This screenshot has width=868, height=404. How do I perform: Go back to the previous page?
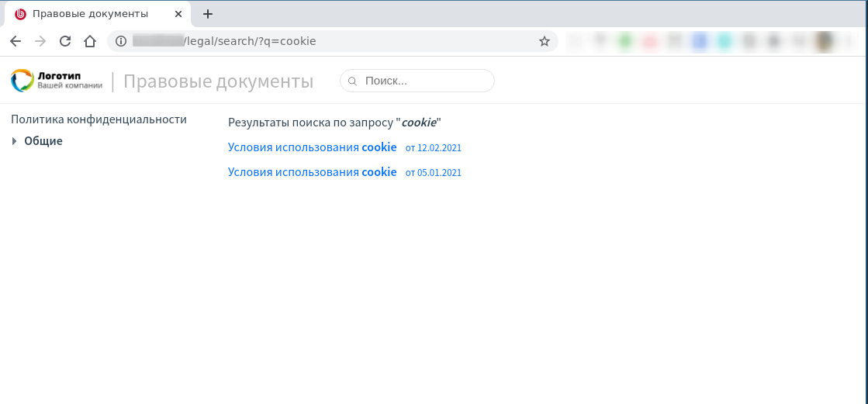pyautogui.click(x=16, y=41)
